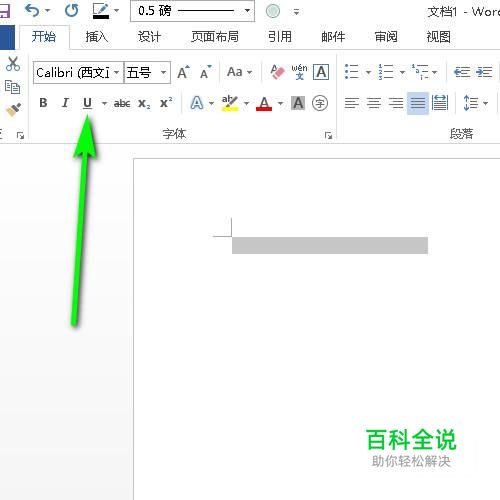This screenshot has width=500, height=500.
Task: Expand the undo history dropdown arrow
Action: [x=48, y=11]
